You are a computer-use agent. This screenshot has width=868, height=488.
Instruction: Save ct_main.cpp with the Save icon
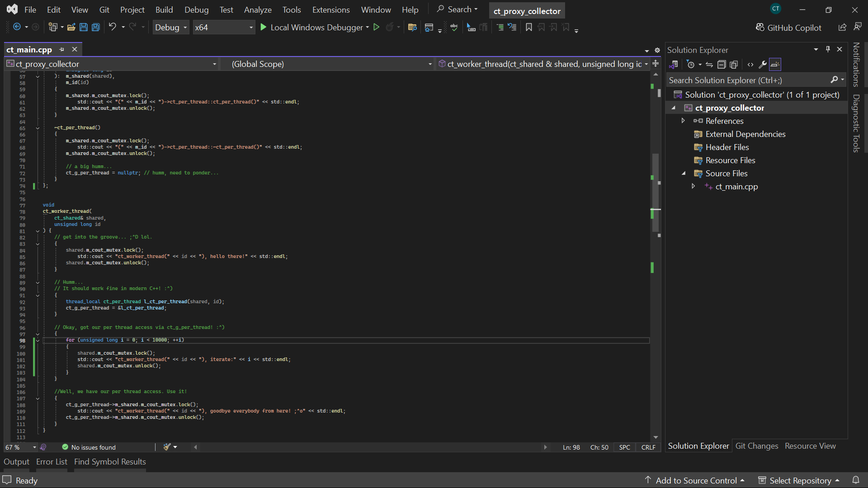pyautogui.click(x=83, y=27)
